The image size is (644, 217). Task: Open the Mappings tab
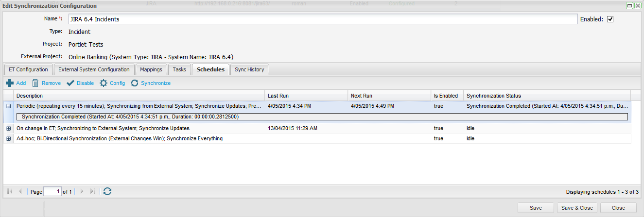[x=151, y=69]
